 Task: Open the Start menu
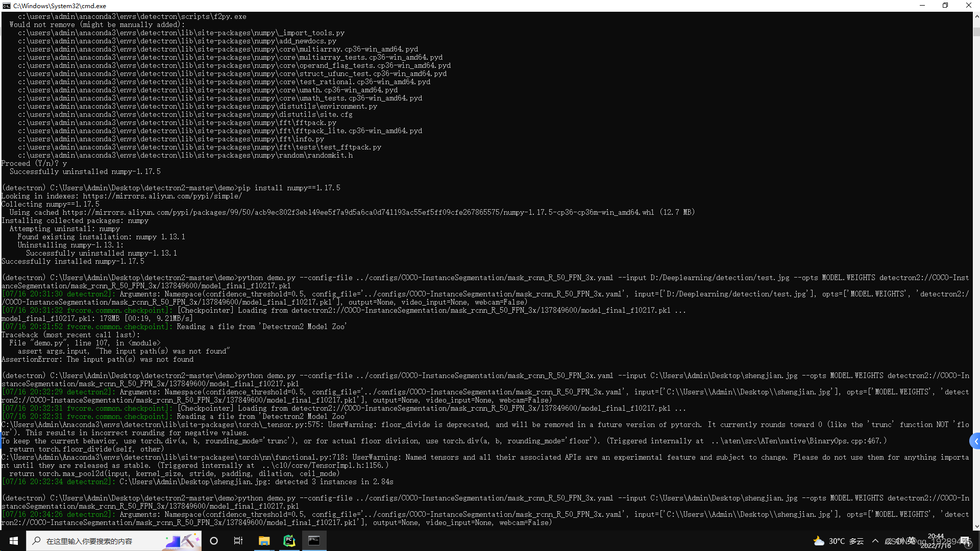(x=13, y=540)
